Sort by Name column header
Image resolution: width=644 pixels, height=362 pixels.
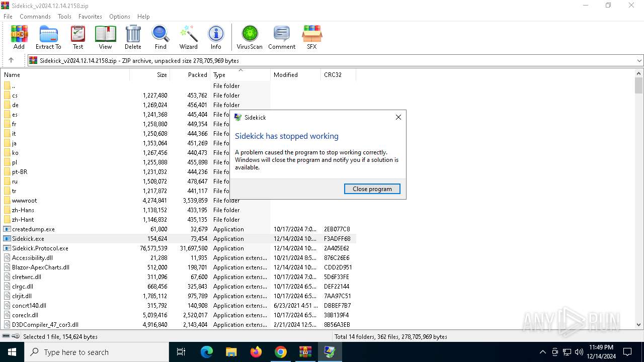click(x=65, y=74)
